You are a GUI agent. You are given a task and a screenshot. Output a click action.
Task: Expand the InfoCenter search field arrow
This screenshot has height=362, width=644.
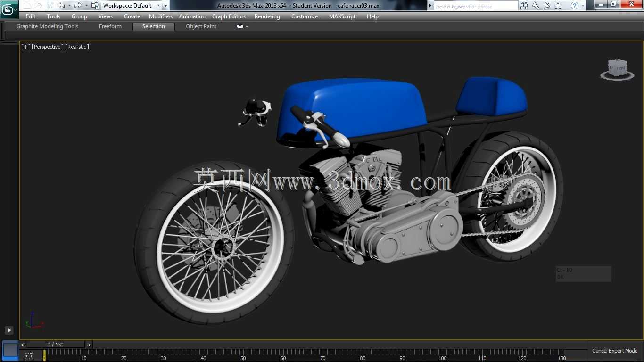pyautogui.click(x=430, y=6)
